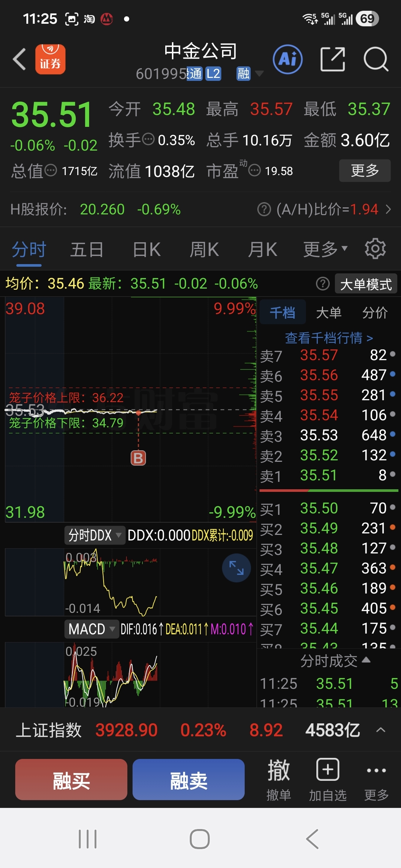
Task: Tap the red B marker on chart
Action: point(138,458)
